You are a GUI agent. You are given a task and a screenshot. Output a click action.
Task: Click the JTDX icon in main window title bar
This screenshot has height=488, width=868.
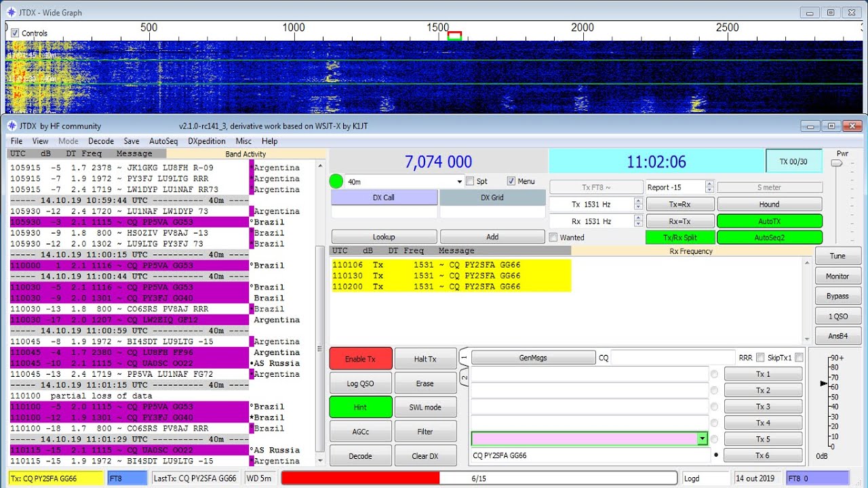pos(12,126)
